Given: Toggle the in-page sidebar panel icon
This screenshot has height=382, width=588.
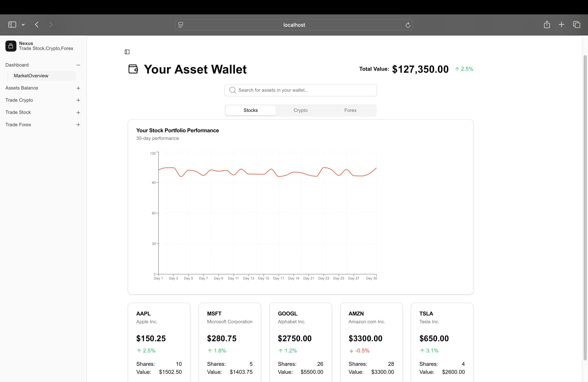Looking at the screenshot, I should 127,52.
